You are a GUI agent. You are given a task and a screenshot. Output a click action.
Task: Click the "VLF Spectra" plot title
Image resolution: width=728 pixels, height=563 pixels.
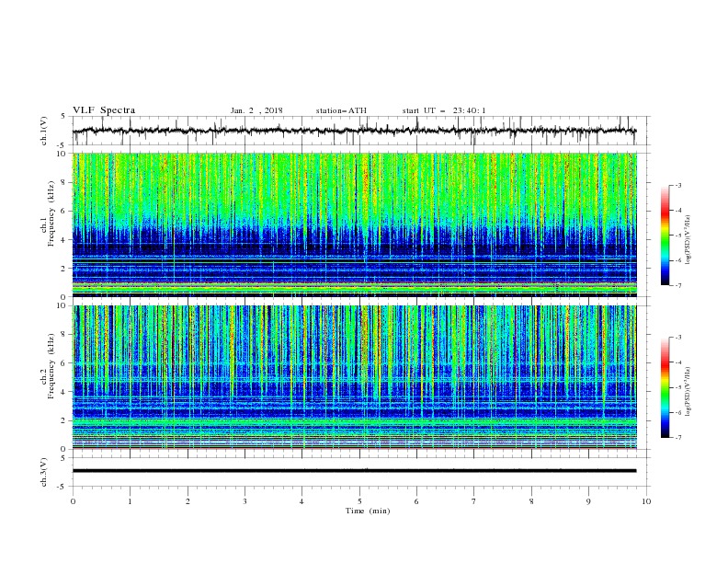[x=104, y=110]
